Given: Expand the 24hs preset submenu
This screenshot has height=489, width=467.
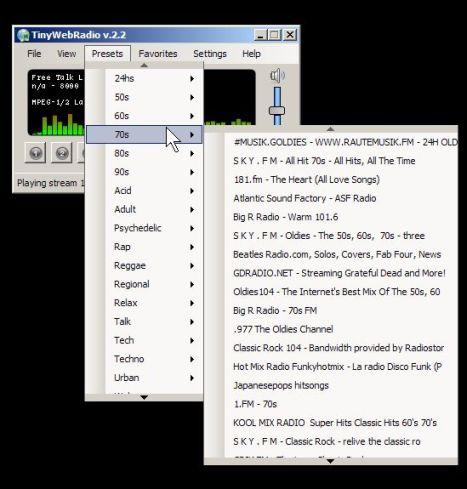Looking at the screenshot, I should [x=144, y=78].
